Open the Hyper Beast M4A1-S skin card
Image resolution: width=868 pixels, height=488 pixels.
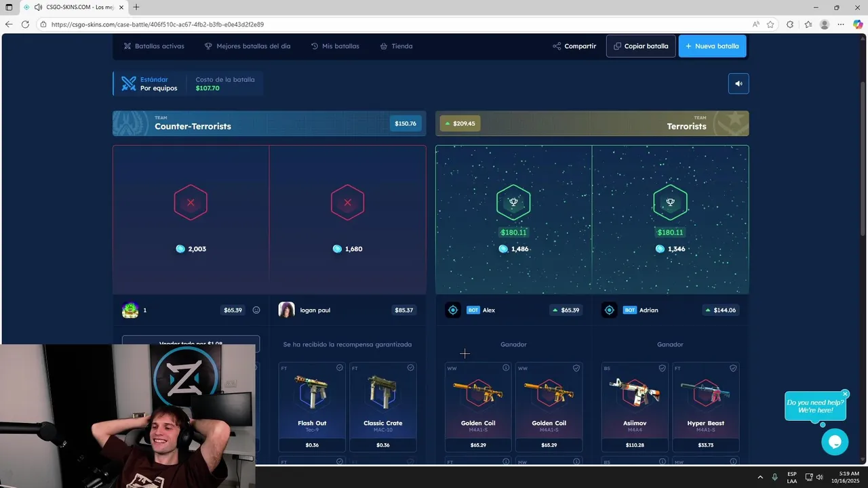point(706,407)
